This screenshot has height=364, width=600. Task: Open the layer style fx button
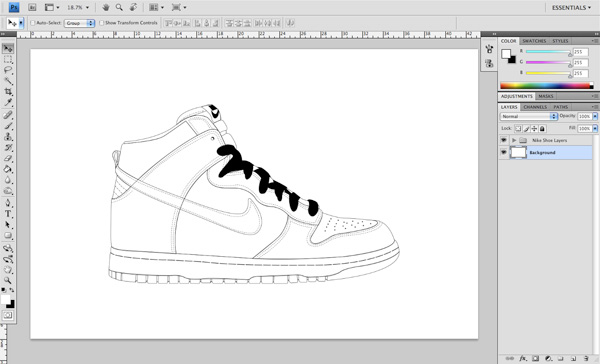pos(522,359)
